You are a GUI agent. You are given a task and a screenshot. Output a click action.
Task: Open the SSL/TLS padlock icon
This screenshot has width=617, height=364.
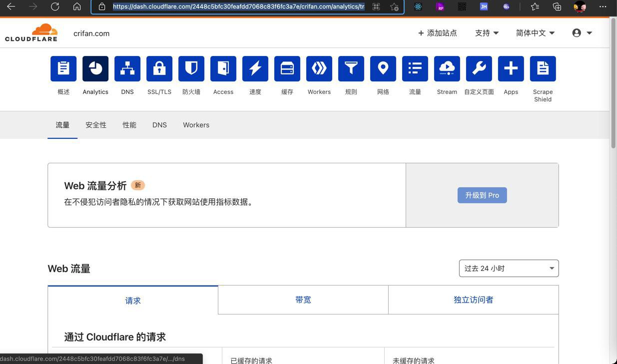(159, 68)
